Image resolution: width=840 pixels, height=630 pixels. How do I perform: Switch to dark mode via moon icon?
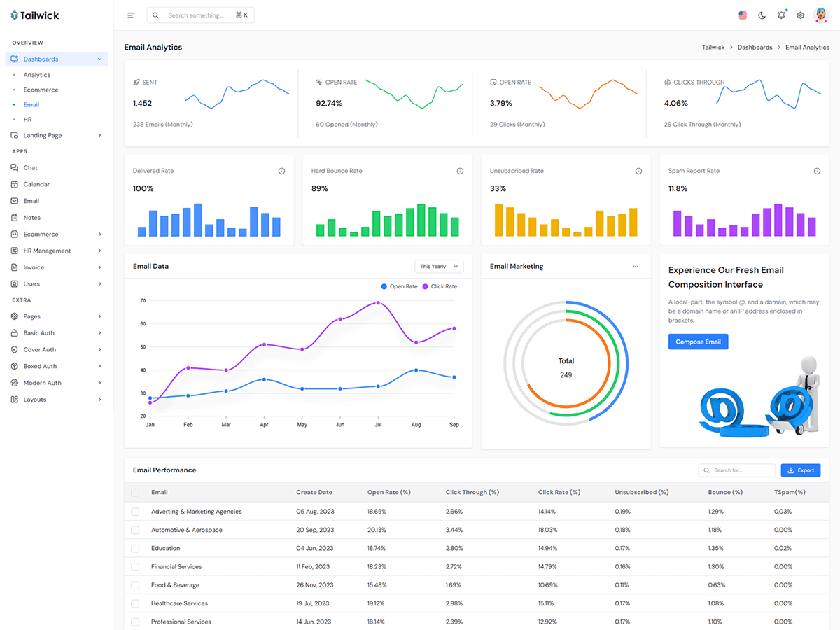point(762,15)
